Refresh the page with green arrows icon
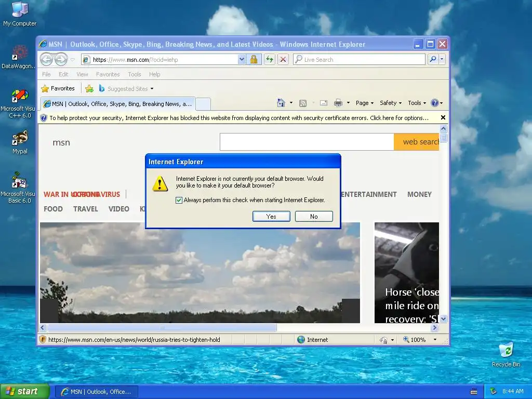The image size is (532, 399). point(270,59)
